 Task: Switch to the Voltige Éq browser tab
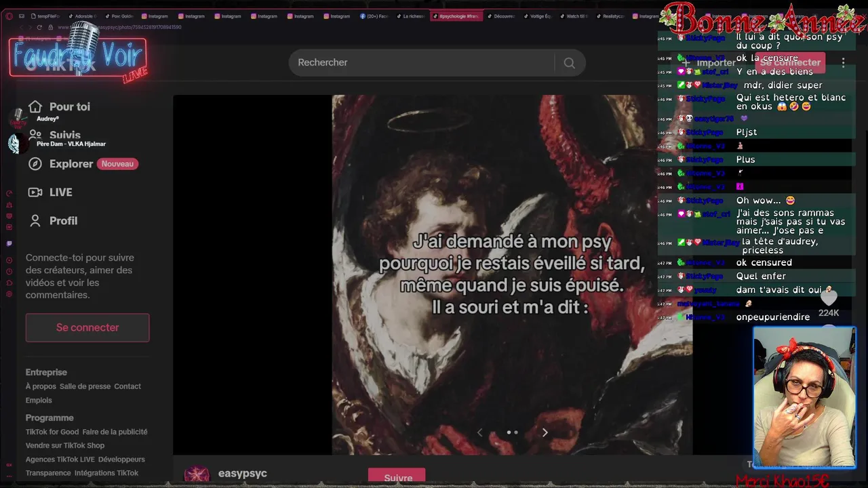(538, 16)
